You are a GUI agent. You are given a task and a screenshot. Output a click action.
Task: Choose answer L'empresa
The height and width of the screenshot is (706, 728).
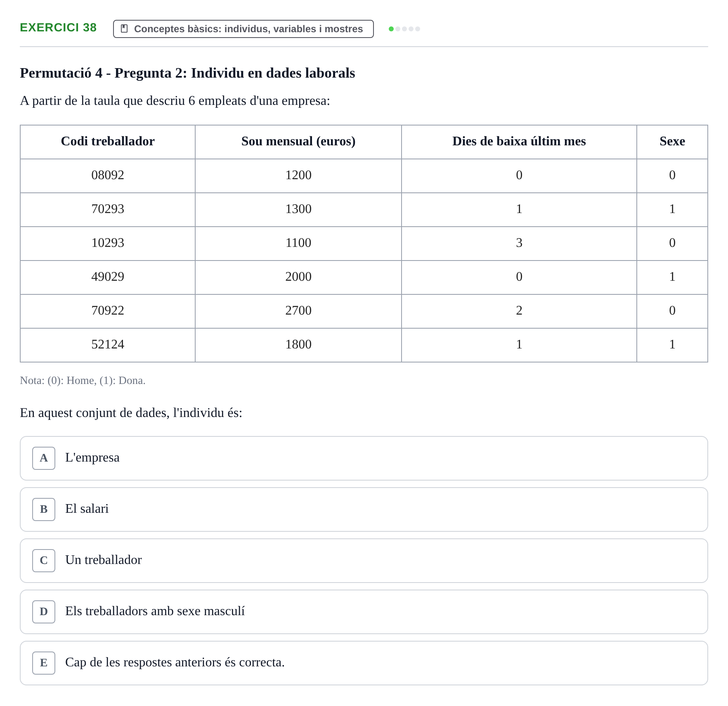pos(364,458)
